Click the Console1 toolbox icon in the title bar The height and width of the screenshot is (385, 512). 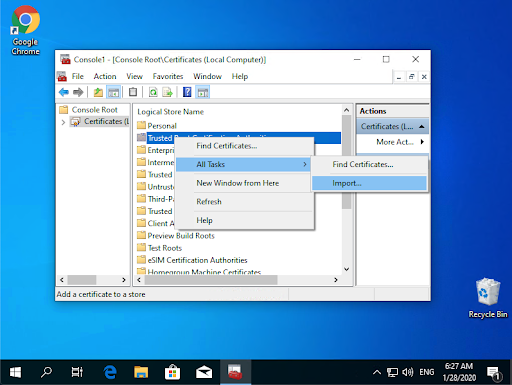[65, 59]
